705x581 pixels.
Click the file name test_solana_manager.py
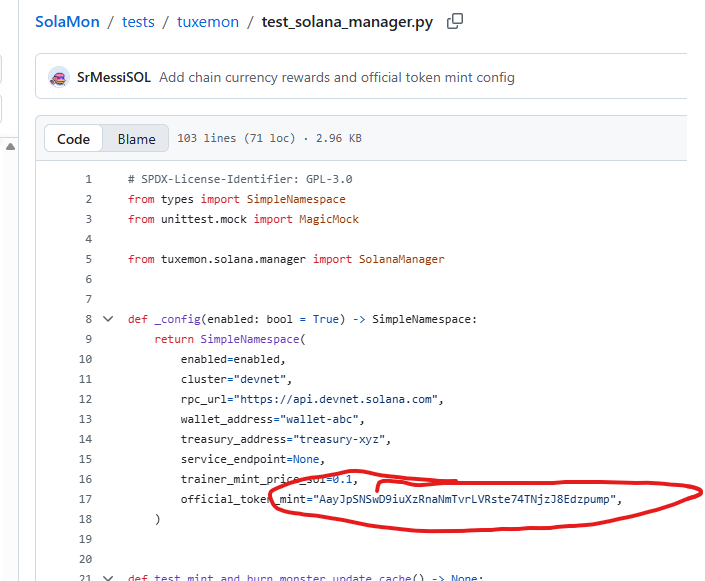click(x=347, y=22)
